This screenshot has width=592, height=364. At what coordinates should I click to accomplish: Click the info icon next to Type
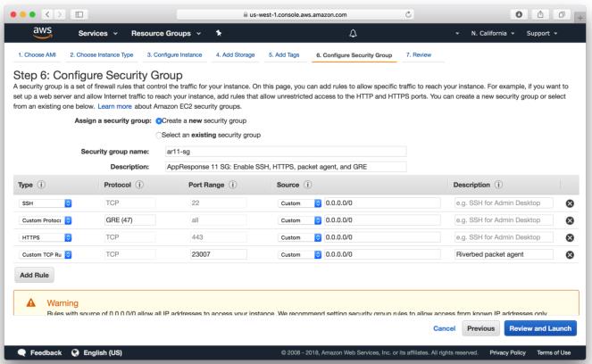coord(42,185)
